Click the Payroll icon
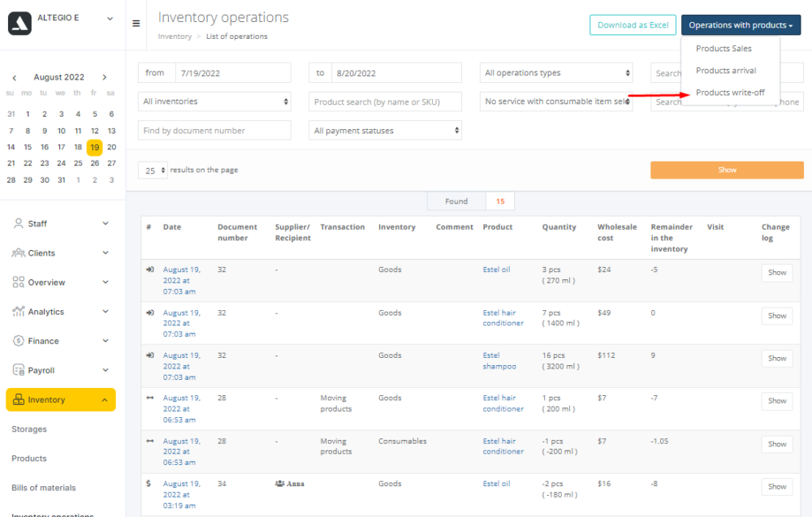Viewport: 812px width, 517px height. click(x=19, y=370)
